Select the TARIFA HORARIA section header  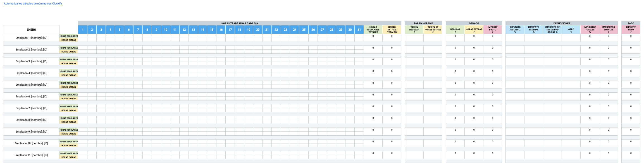pos(423,23)
